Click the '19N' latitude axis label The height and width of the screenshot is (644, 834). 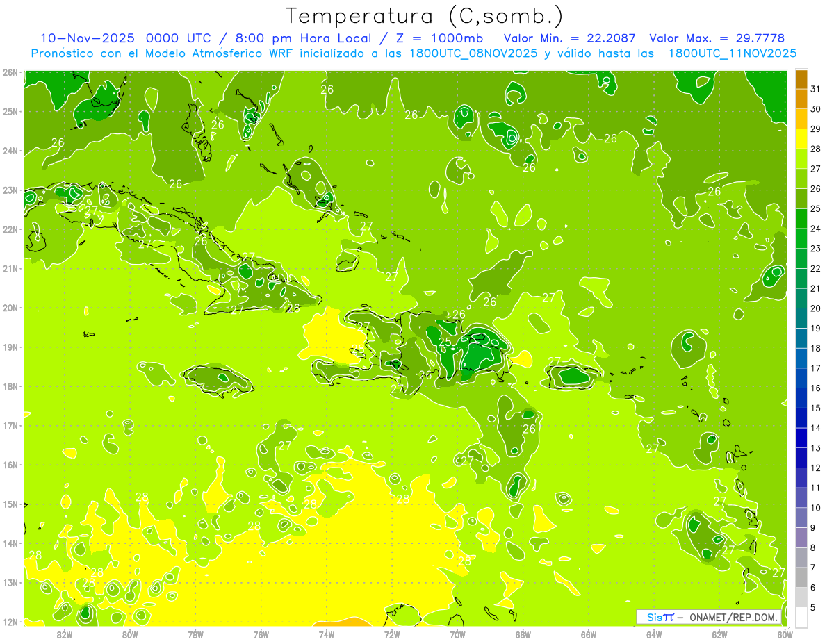tap(10, 347)
